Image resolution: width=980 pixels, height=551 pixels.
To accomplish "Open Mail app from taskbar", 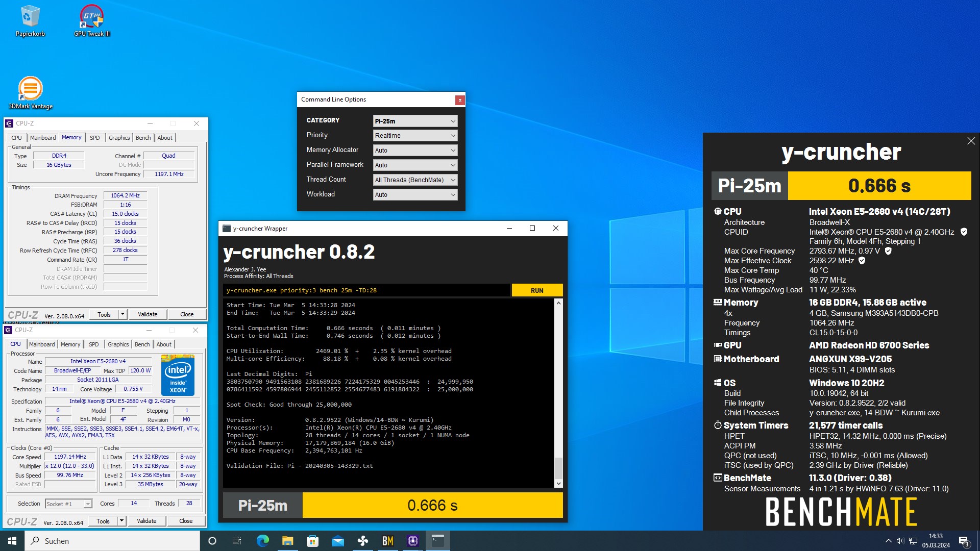I will point(337,541).
